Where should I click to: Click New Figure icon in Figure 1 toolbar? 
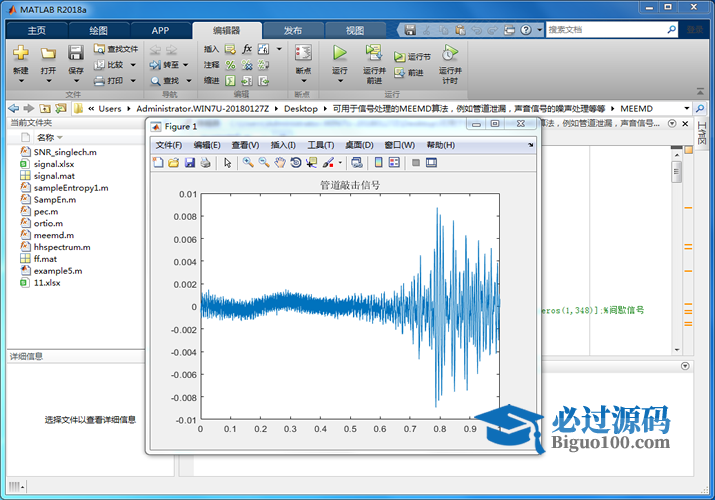158,162
